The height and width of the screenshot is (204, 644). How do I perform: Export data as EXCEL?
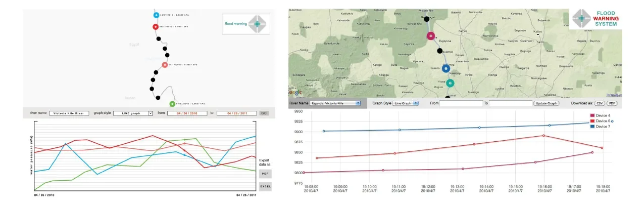(x=265, y=187)
